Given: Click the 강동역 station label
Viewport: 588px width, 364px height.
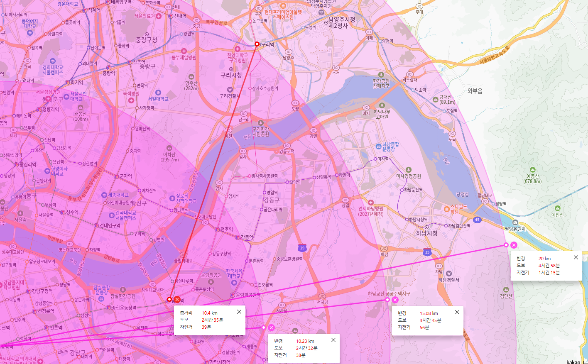Looking at the screenshot, I should 247,237.
